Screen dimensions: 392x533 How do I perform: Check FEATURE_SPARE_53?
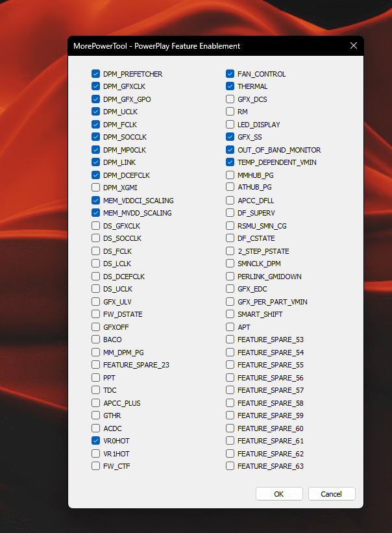(230, 340)
